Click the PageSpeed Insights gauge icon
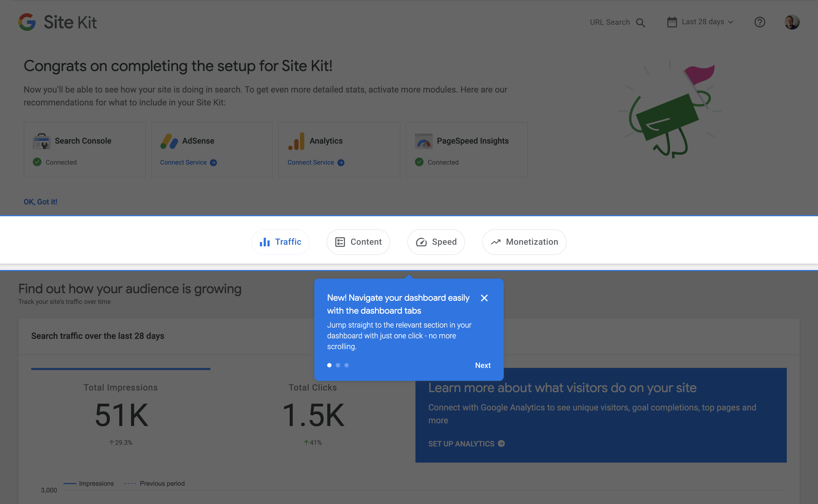This screenshot has height=504, width=818. click(x=423, y=141)
